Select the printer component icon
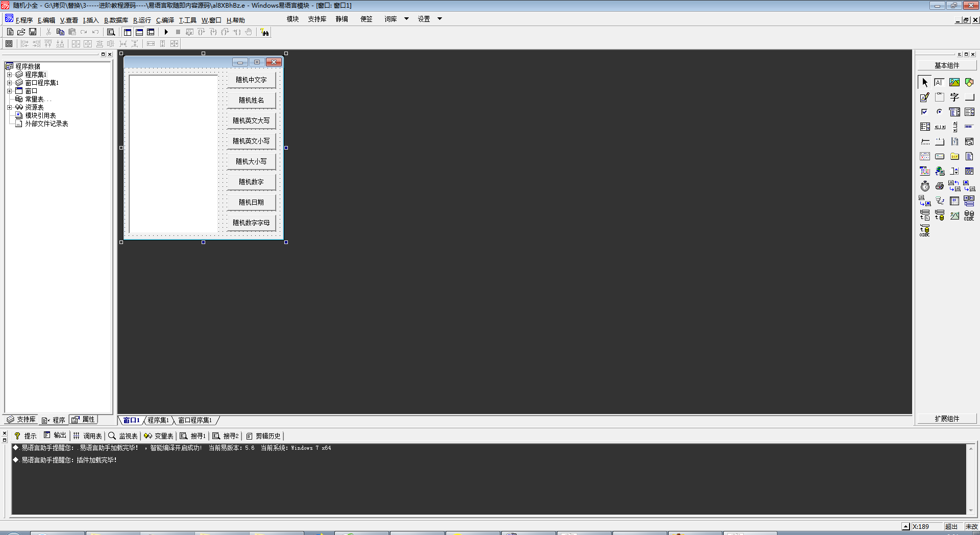Image resolution: width=980 pixels, height=535 pixels. pos(940,186)
